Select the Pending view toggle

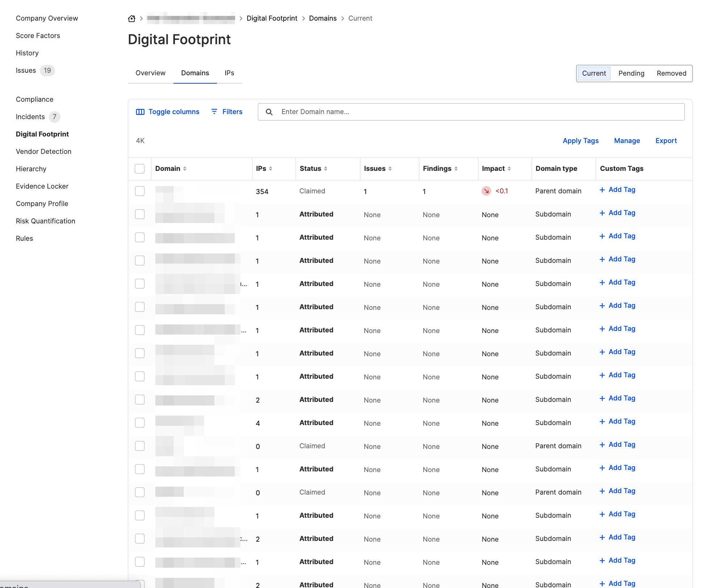631,73
